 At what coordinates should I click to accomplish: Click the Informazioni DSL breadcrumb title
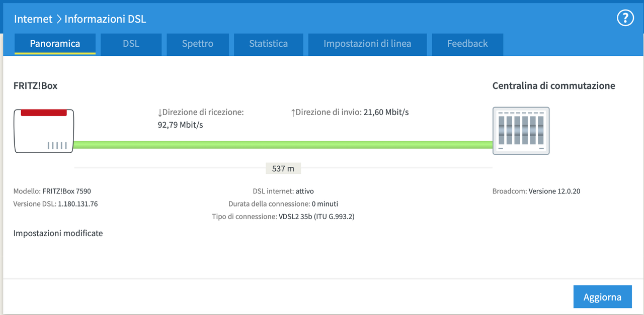point(105,19)
